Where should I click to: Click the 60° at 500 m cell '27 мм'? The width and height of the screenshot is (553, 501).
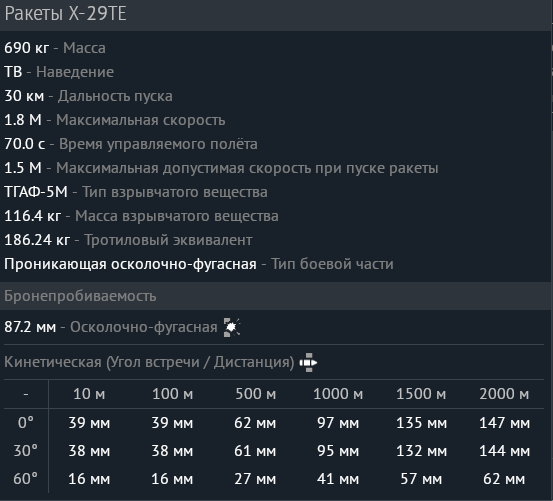[255, 479]
